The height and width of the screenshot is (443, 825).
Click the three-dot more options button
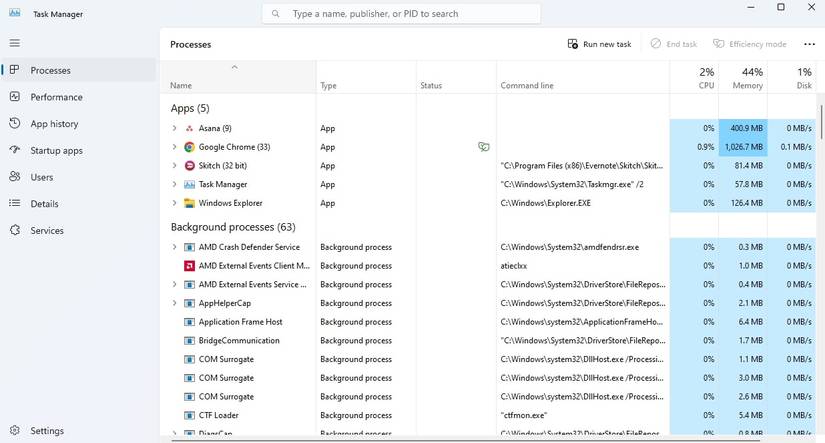[x=809, y=44]
